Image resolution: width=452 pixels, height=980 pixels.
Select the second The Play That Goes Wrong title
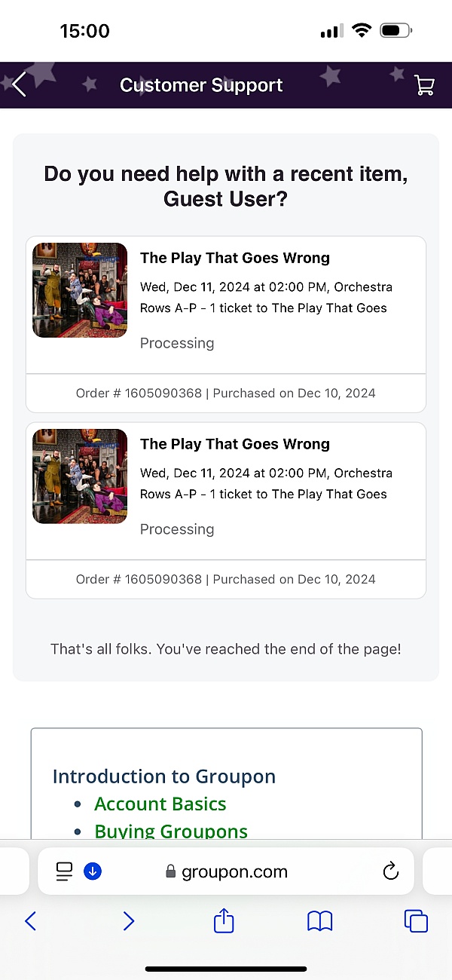(x=234, y=444)
